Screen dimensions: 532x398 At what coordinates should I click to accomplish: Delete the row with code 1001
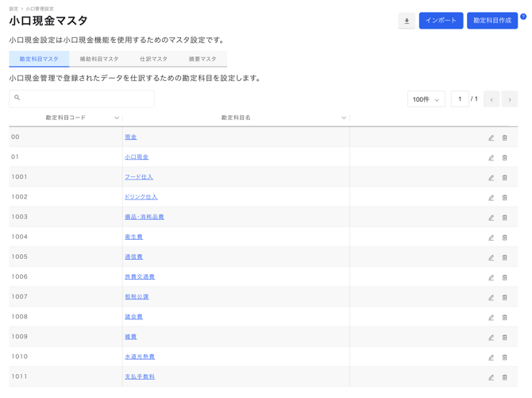pyautogui.click(x=504, y=178)
